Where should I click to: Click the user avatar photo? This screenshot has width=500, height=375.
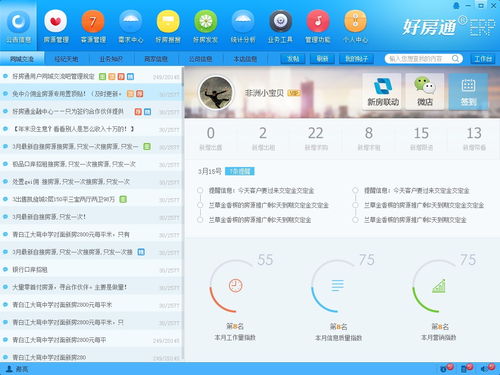click(216, 93)
